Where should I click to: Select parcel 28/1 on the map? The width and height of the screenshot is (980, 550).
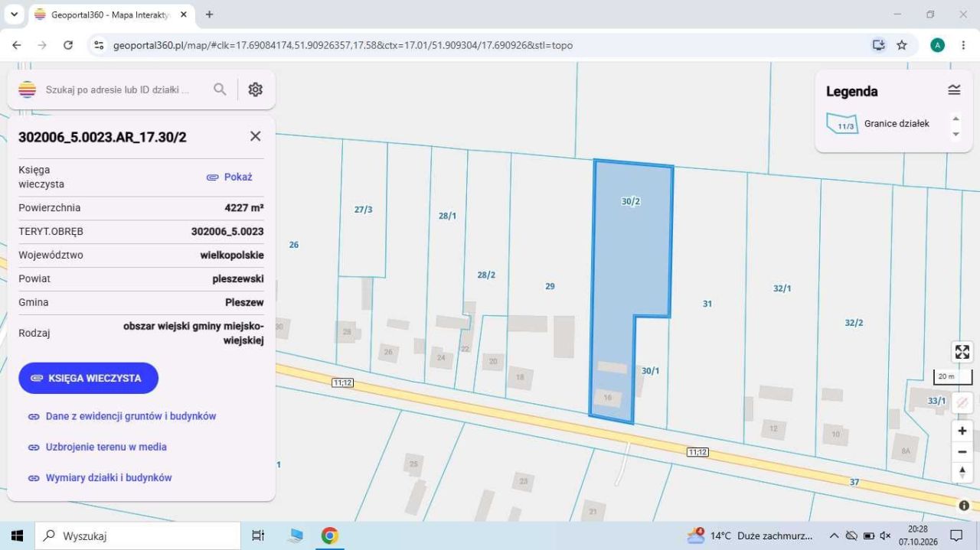[x=447, y=216]
